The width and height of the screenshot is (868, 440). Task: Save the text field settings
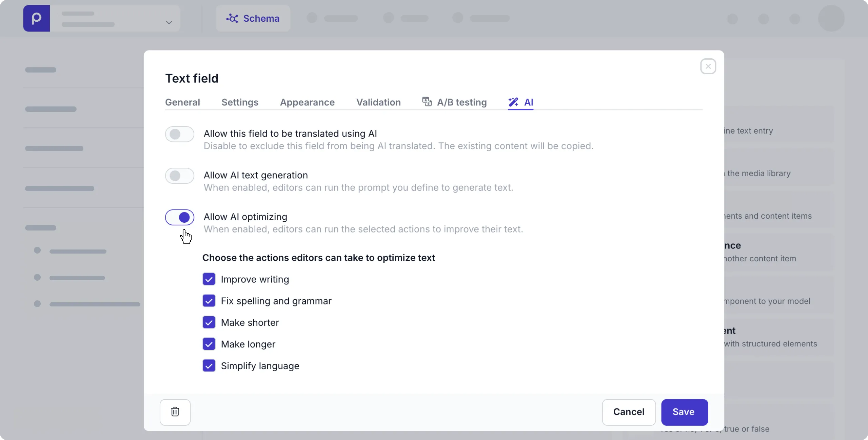684,412
